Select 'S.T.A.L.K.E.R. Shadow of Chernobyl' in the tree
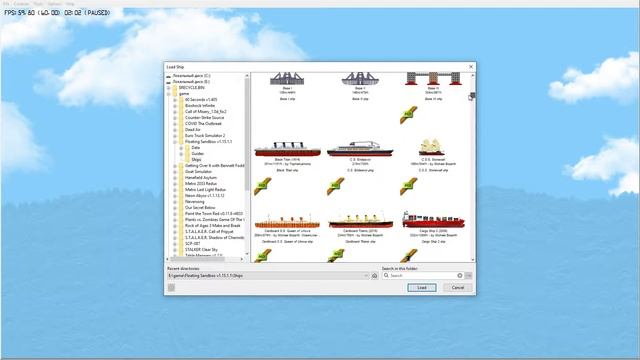 pos(215,238)
